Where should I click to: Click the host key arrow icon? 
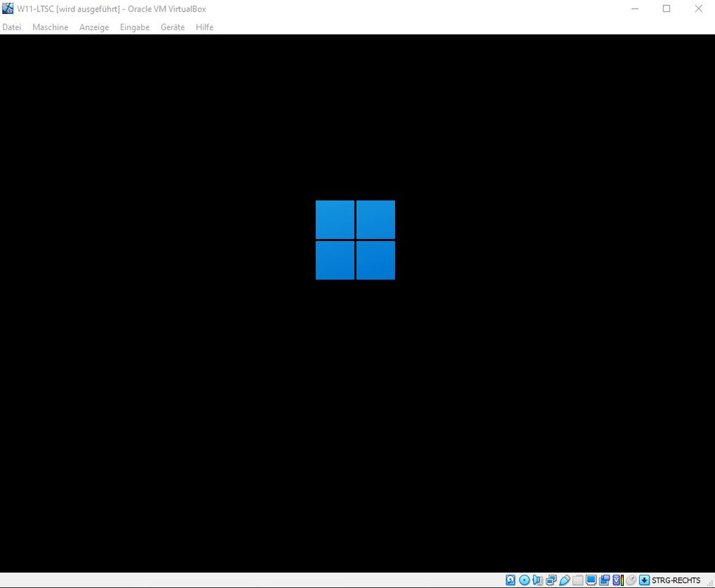644,580
